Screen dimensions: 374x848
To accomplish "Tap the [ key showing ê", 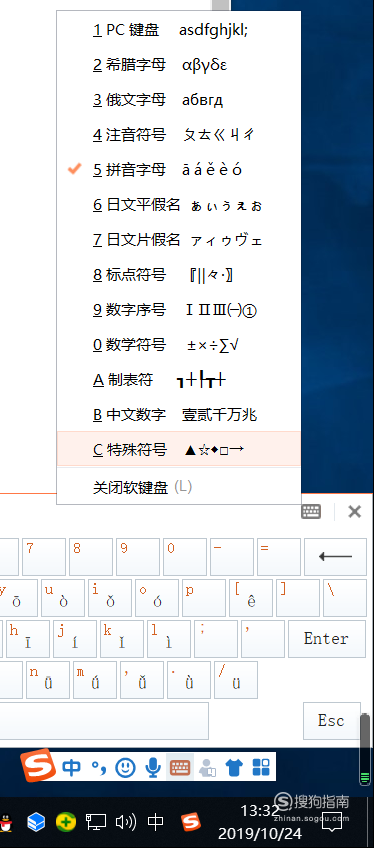I will coord(251,598).
